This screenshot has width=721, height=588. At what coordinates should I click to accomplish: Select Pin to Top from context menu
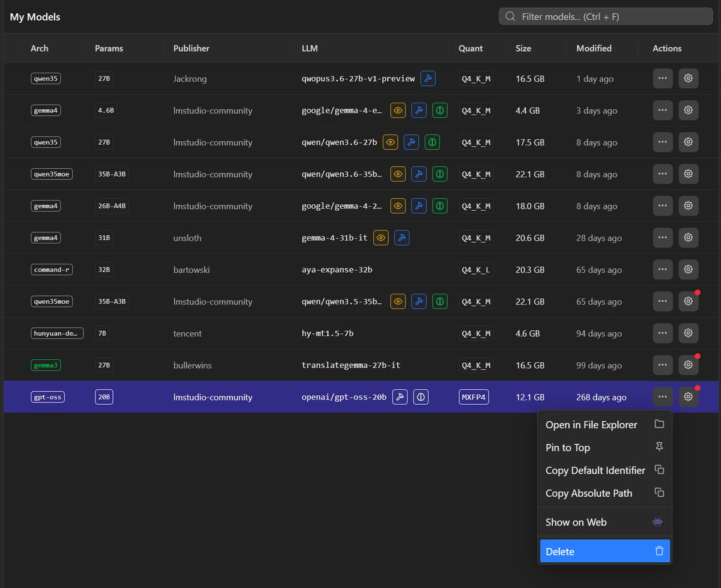tap(605, 447)
